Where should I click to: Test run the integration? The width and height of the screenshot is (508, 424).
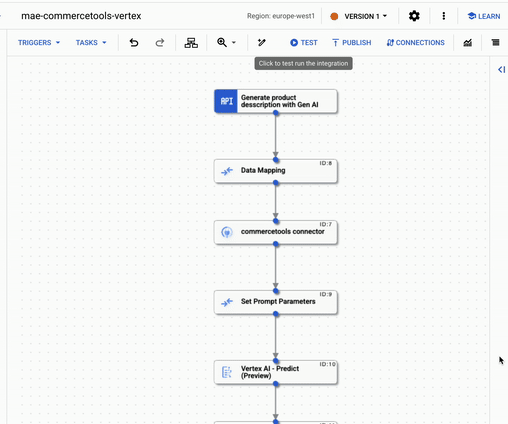304,43
